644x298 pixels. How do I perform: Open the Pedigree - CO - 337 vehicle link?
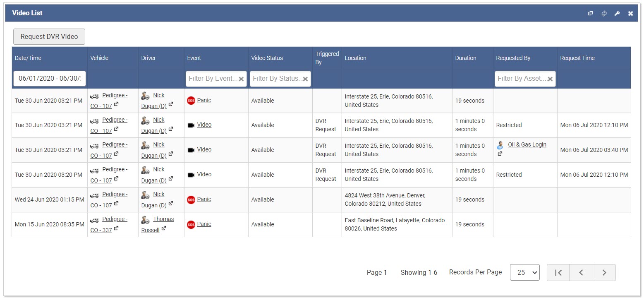coord(109,224)
